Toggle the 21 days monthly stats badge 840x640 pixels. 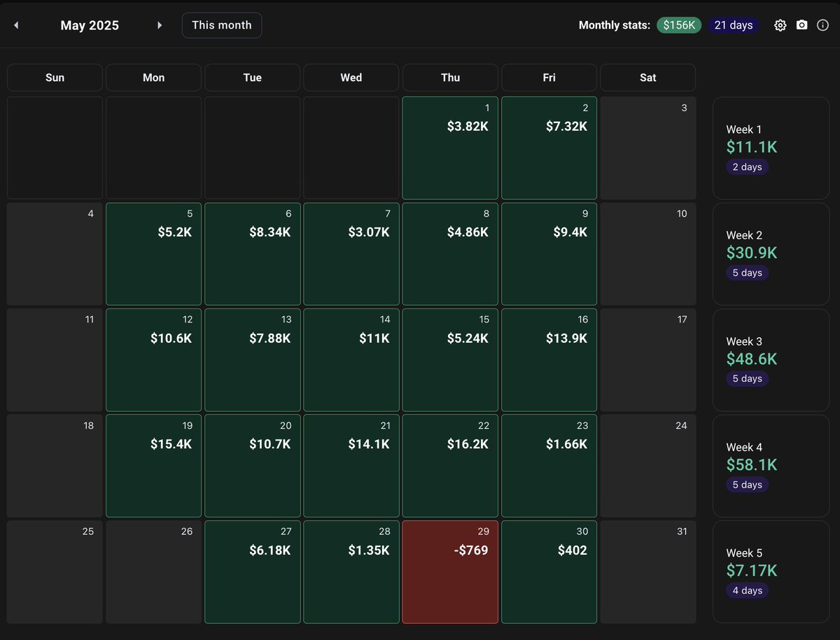click(x=734, y=24)
